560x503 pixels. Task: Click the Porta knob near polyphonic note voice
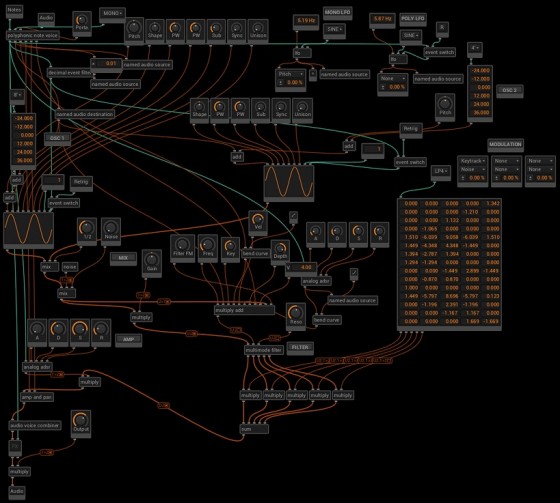pos(82,23)
